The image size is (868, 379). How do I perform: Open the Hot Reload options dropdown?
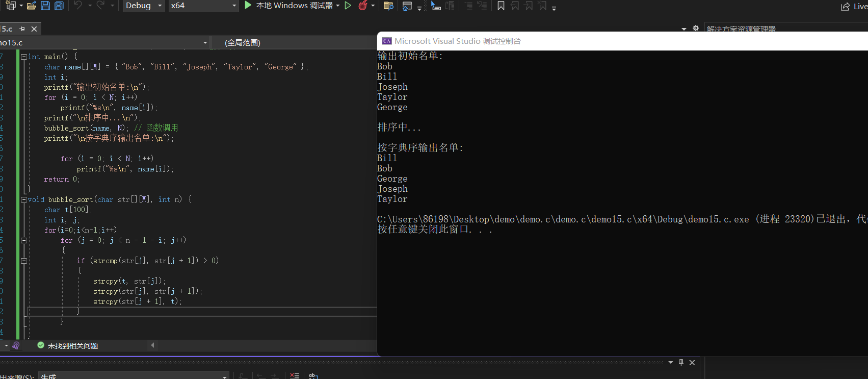[x=373, y=6]
